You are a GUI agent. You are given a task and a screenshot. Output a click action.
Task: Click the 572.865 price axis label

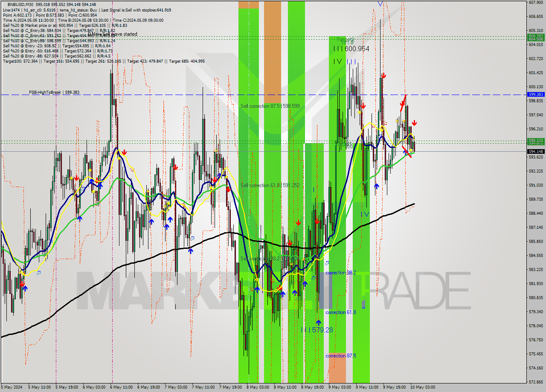point(536,382)
